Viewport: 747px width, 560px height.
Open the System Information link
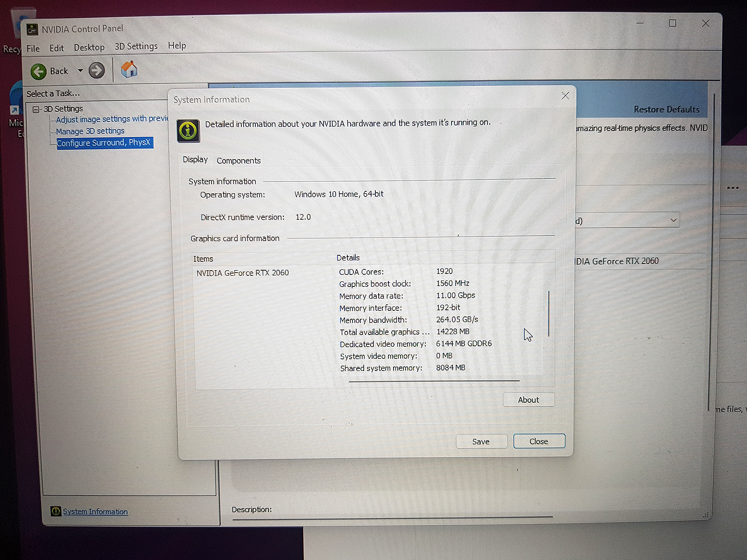tap(95, 511)
